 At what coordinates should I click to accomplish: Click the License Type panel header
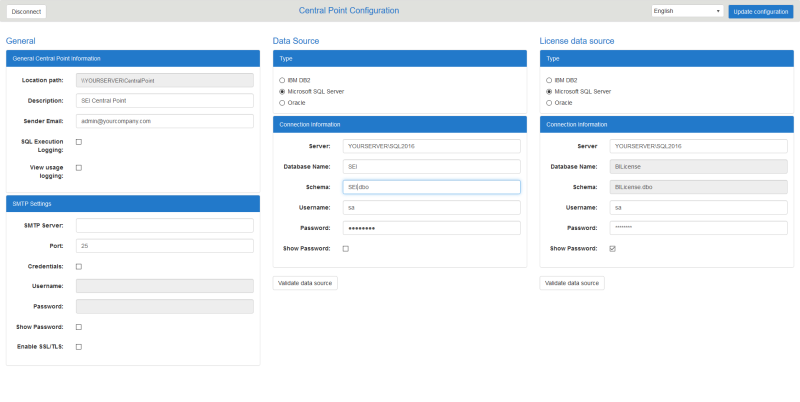[x=667, y=59]
